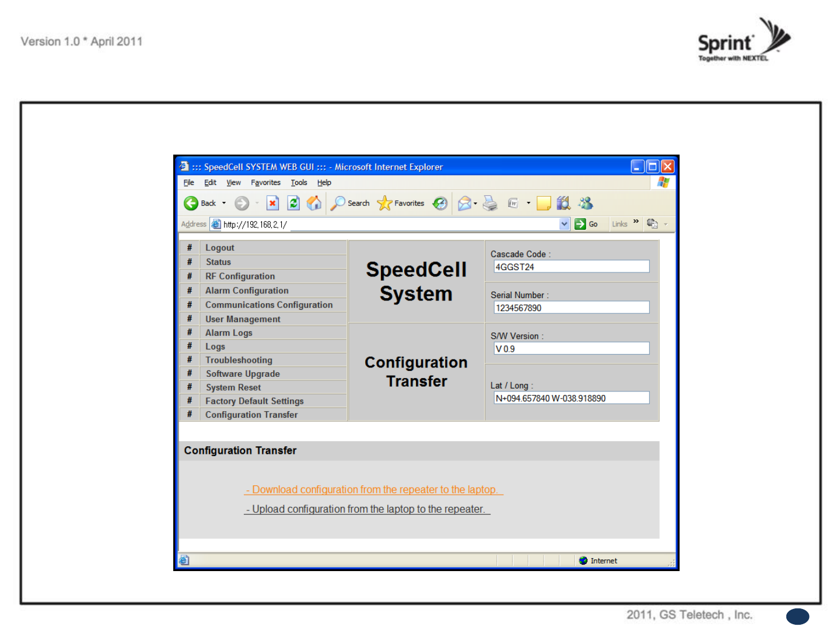
Task: Open the Mail button dropdown arrow
Action: click(475, 204)
